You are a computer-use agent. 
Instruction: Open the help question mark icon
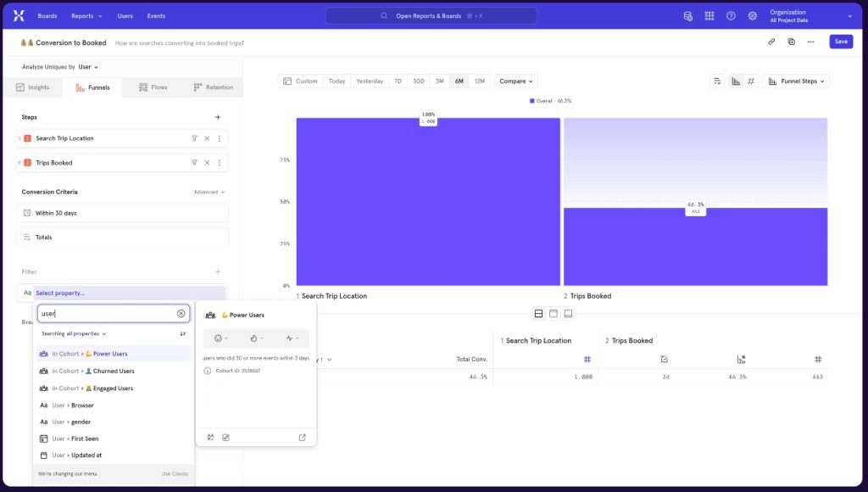pos(731,16)
